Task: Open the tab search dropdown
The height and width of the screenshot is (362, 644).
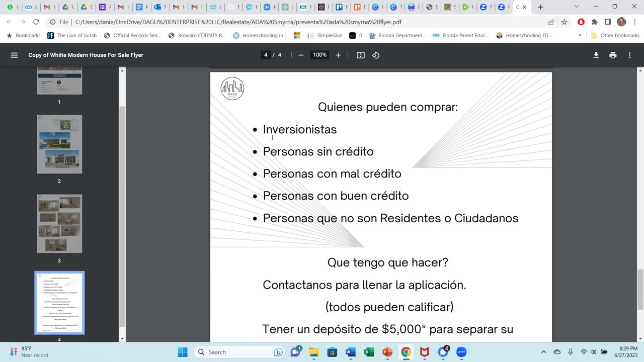Action: (x=577, y=7)
